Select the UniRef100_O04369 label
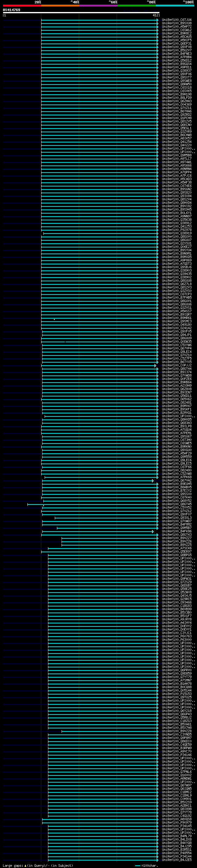 [176, 104]
